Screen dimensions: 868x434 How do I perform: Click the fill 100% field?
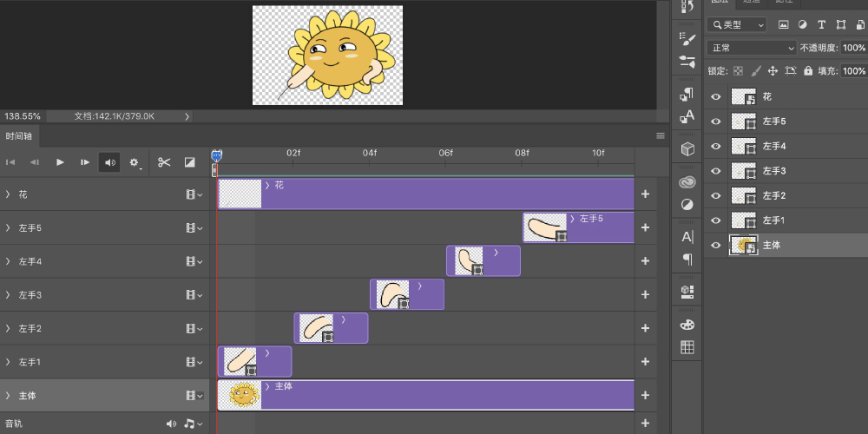[x=853, y=71]
